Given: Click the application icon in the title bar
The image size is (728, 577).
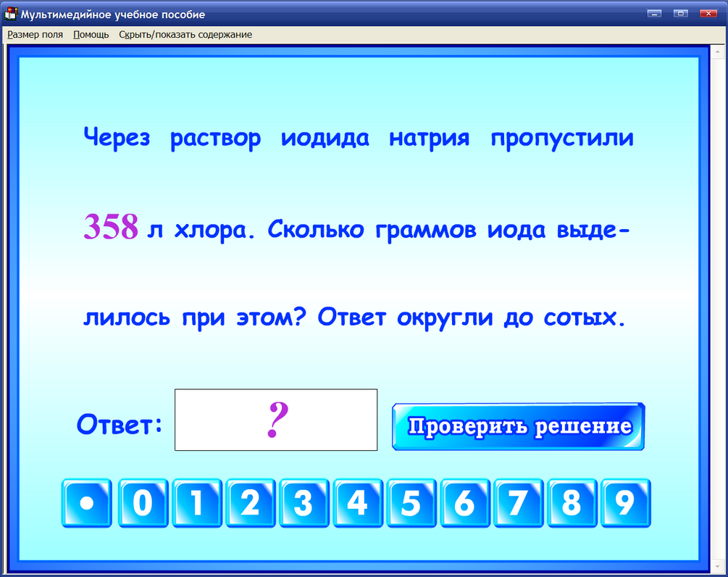Looking at the screenshot, I should [10, 12].
